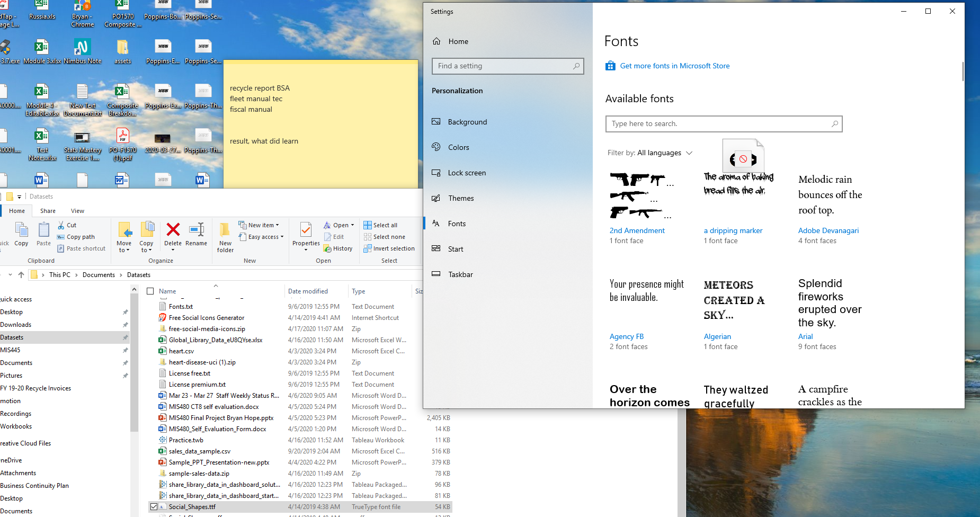Viewport: 980px width, 517px height.
Task: Click the Explorer navigation pane scrollbar up arrow
Action: coord(135,289)
